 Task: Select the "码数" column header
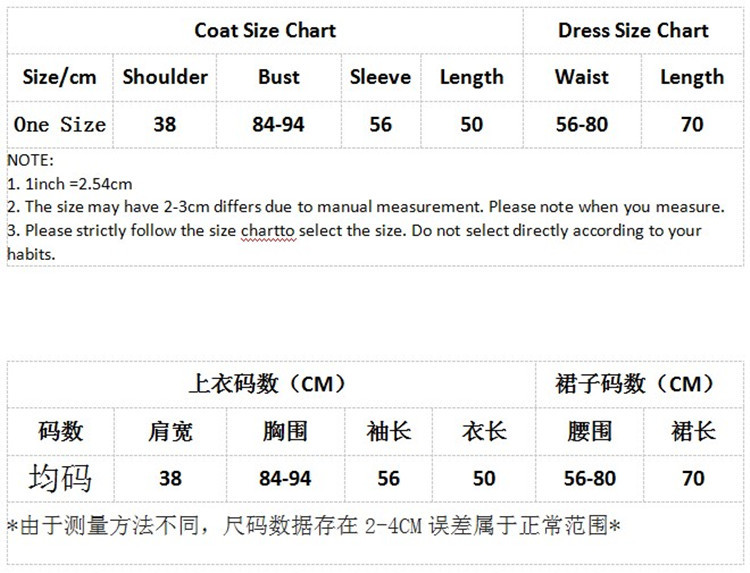[x=60, y=431]
